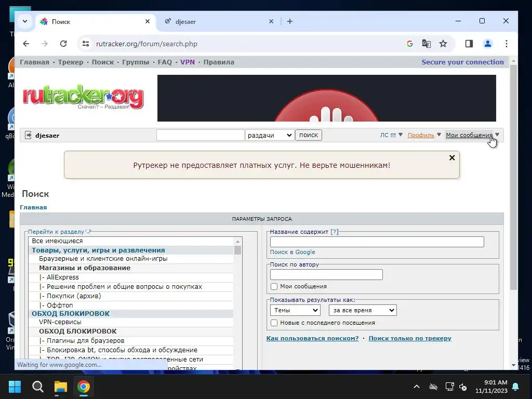Check Новые с последнего посещения checkbox
Viewport: 532px width, 399px height.
click(274, 323)
